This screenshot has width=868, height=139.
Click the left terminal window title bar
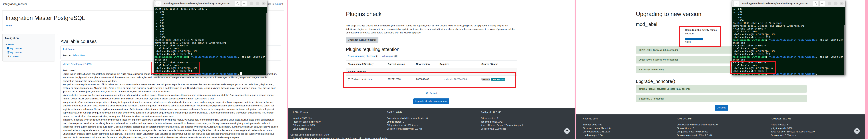197,3
